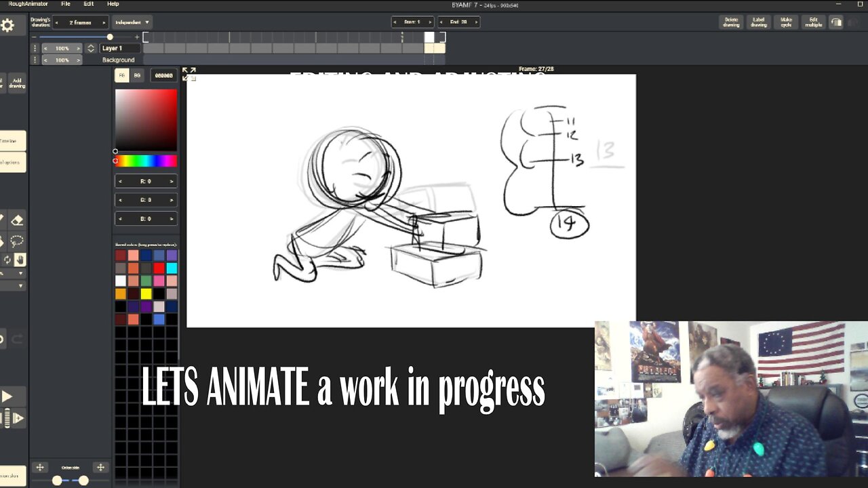The image size is (868, 488).
Task: Click the saturation-brightness color picker square
Action: 146,120
